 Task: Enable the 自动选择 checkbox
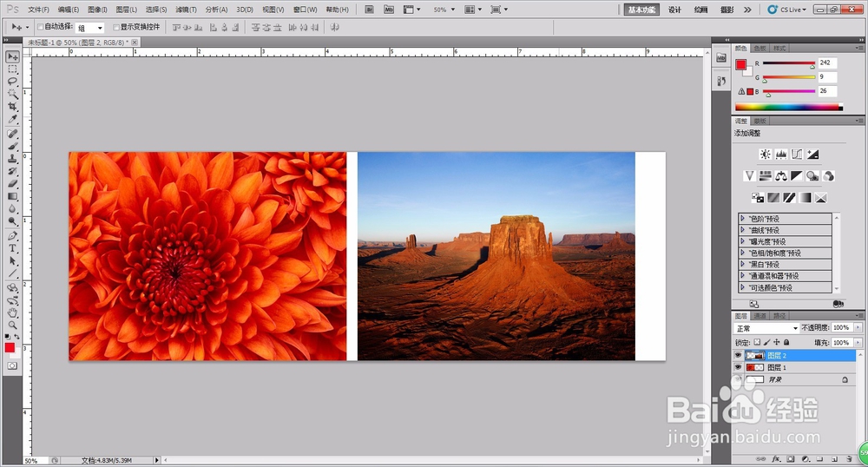tap(41, 27)
